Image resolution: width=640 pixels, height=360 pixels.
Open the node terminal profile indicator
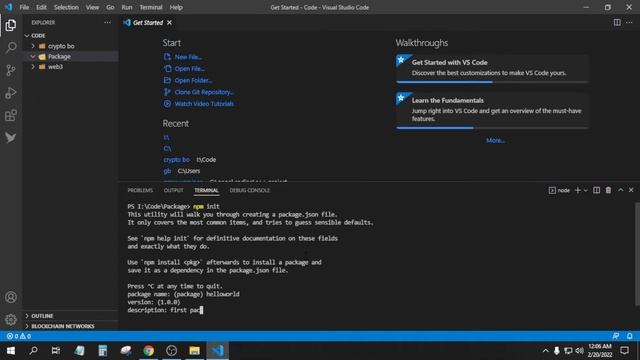559,190
